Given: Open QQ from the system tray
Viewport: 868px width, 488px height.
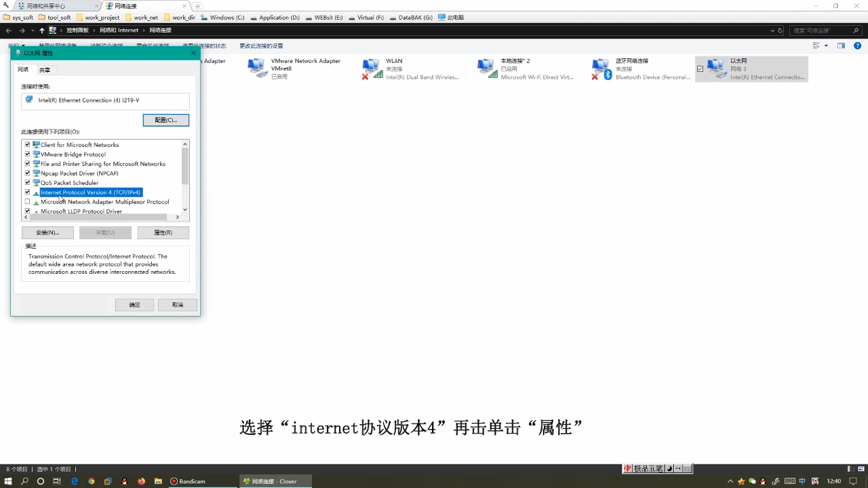Looking at the screenshot, I should [762, 481].
